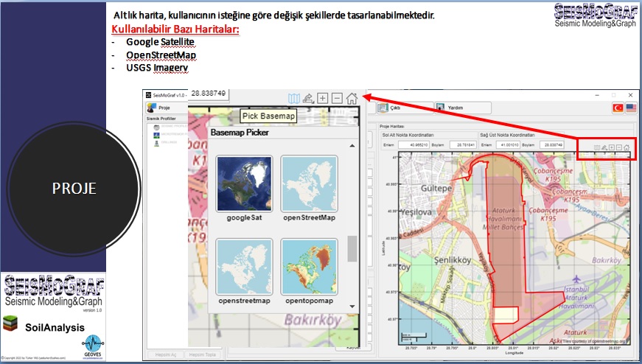The height and width of the screenshot is (364, 642).
Task: Click the Basemap Picker scroll down arrow
Action: click(352, 307)
